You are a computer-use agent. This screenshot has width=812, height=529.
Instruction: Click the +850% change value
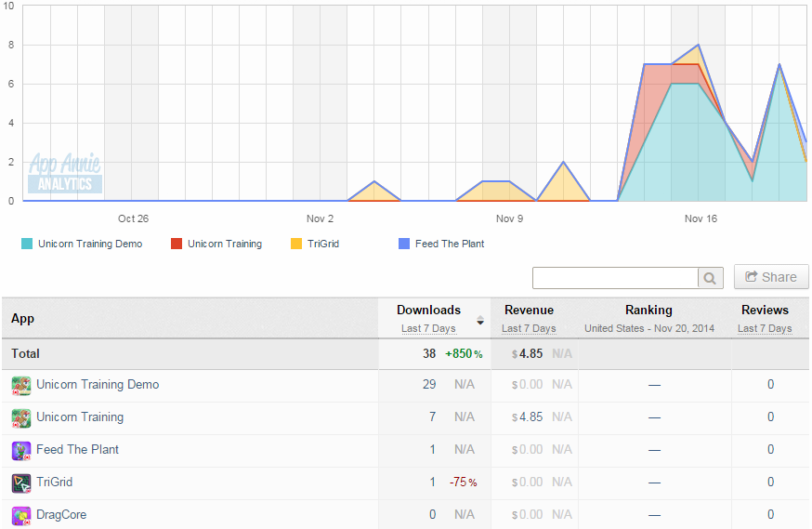coord(464,354)
